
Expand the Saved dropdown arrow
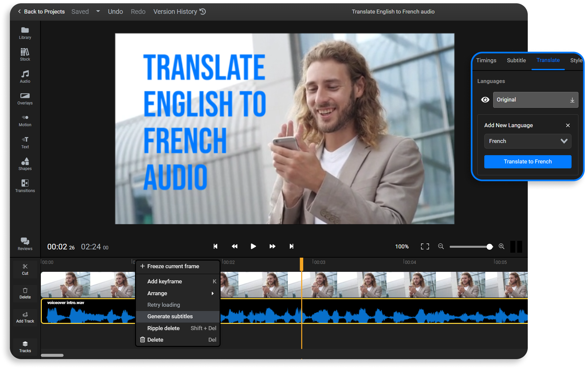coord(98,11)
